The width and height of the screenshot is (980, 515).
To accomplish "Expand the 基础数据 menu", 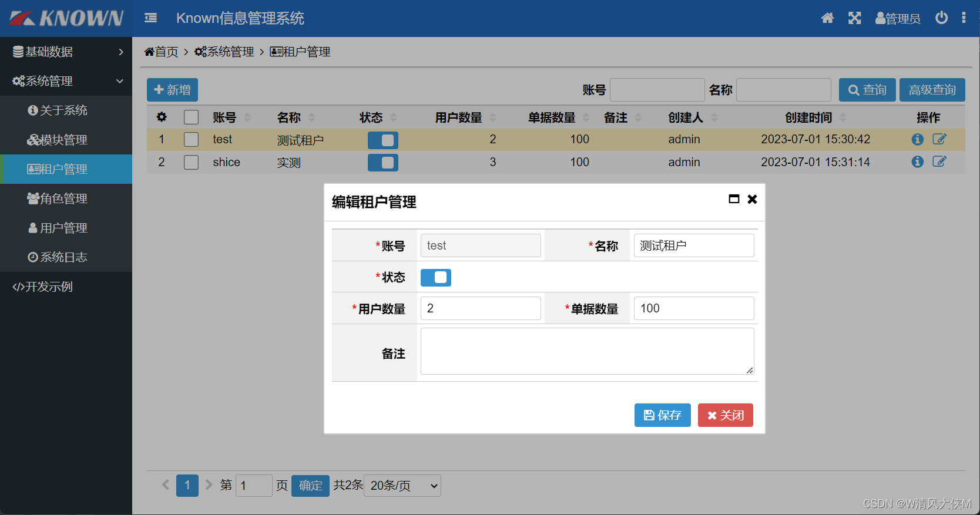I will coord(66,52).
